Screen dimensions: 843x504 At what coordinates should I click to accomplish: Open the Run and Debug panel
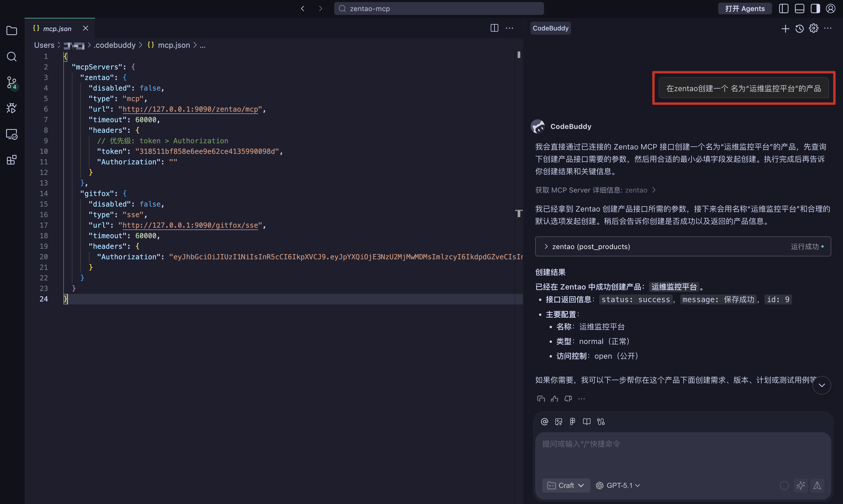[x=11, y=108]
